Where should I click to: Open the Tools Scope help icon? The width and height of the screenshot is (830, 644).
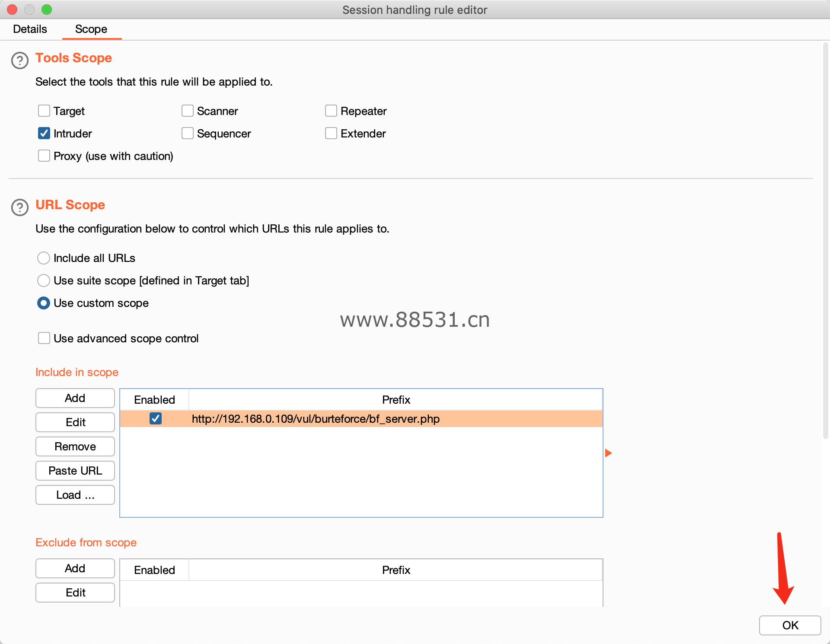coord(20,61)
